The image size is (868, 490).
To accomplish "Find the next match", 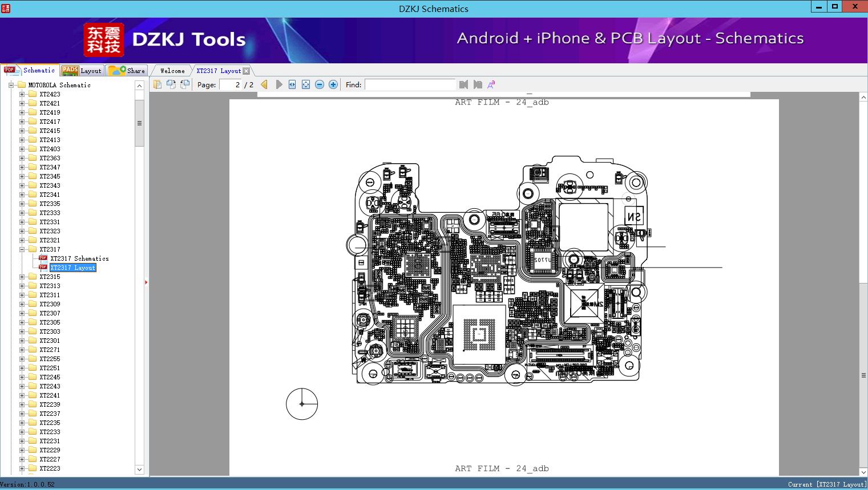I will point(478,84).
